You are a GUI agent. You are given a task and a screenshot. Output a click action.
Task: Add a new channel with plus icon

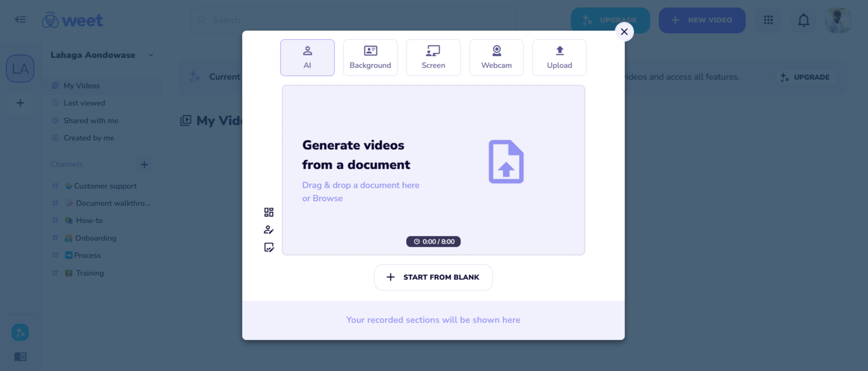tap(144, 165)
